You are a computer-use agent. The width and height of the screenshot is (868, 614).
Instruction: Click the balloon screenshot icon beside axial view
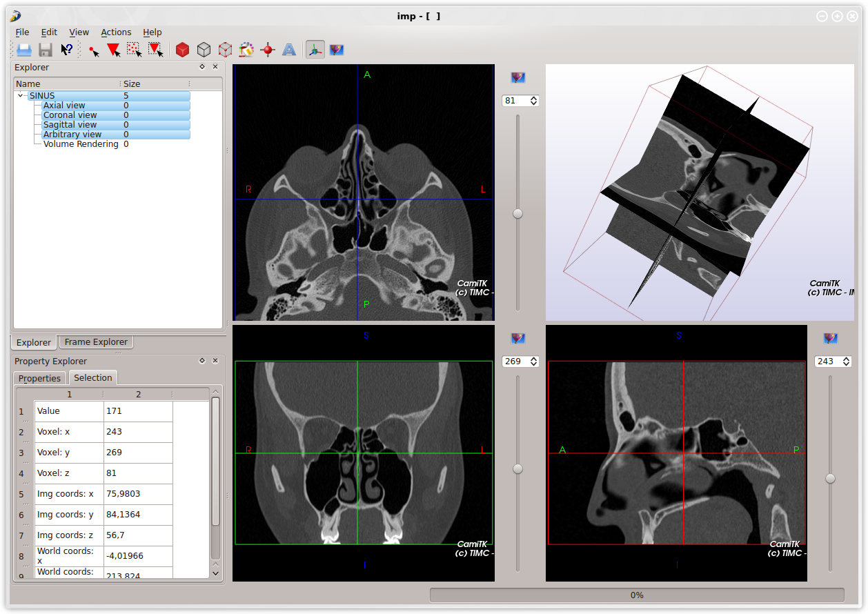click(518, 78)
